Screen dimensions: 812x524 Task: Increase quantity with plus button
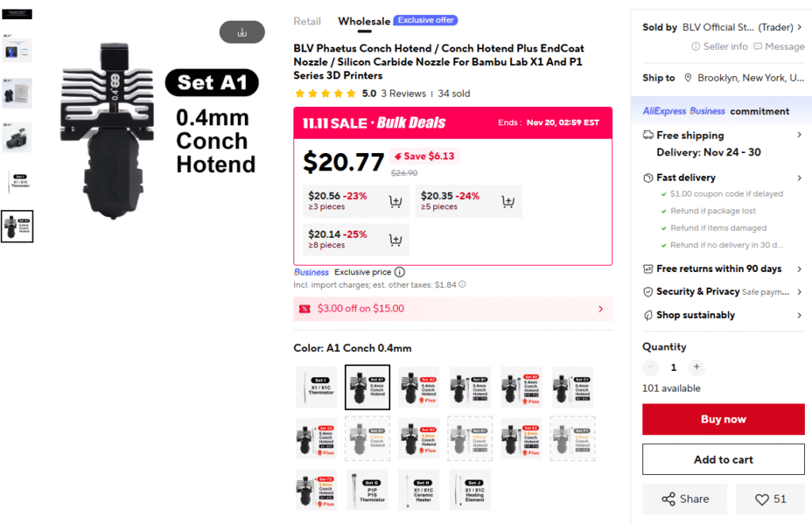696,367
